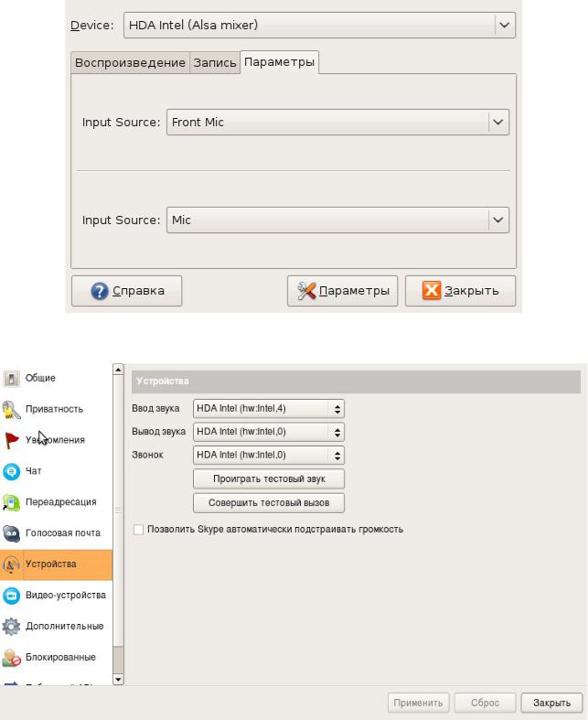Viewport: 588px width, 720px height.
Task: Click the Voicemail (Голосовая почта) icon
Action: 11,533
